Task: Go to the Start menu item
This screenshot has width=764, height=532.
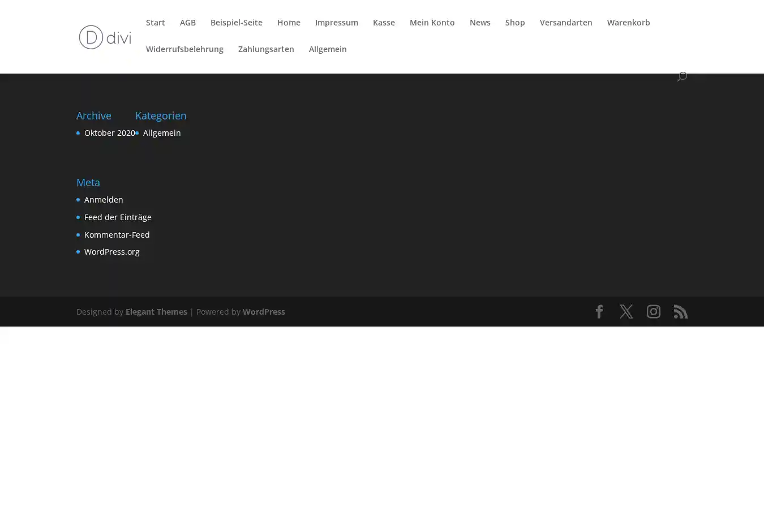Action: [155, 23]
